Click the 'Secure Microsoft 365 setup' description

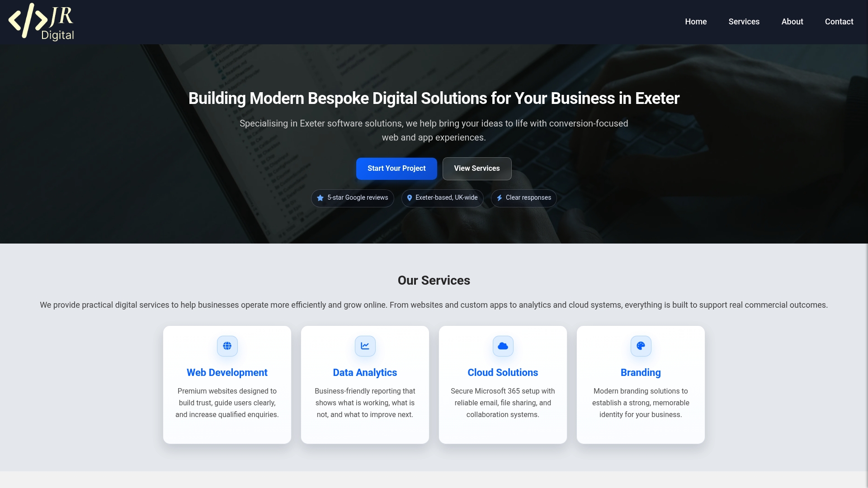click(503, 403)
